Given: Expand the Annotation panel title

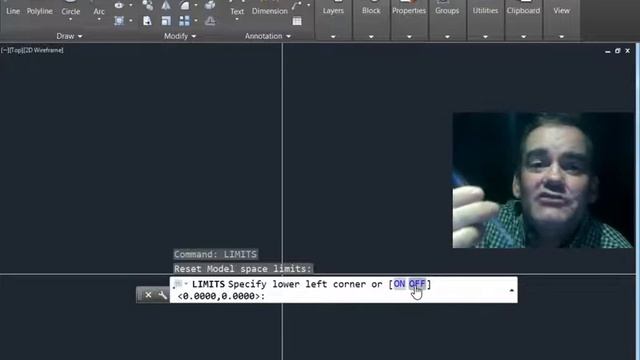Looking at the screenshot, I should tap(268, 36).
